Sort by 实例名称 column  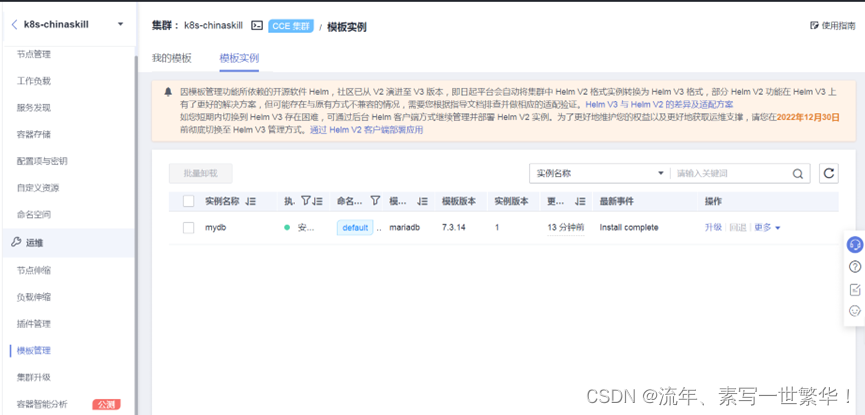pos(251,202)
